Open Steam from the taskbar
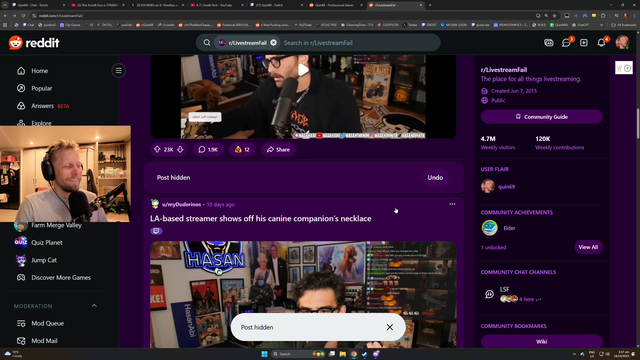 pos(364,354)
